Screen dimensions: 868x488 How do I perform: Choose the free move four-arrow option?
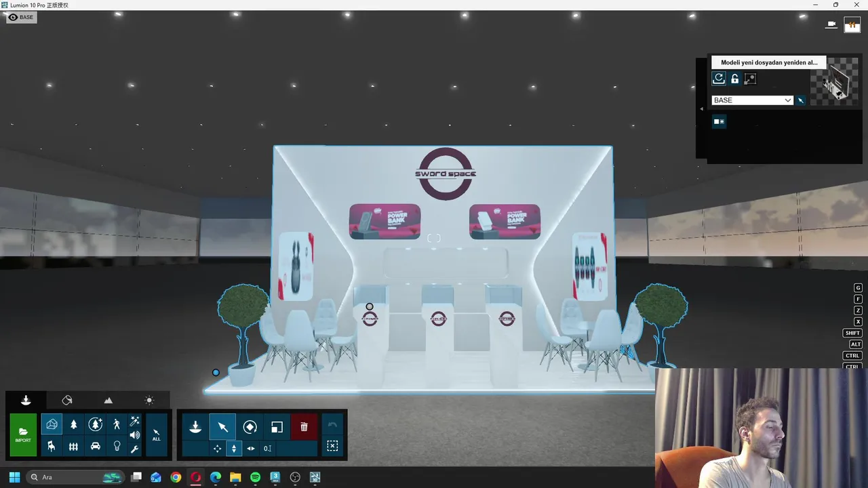pos(218,448)
